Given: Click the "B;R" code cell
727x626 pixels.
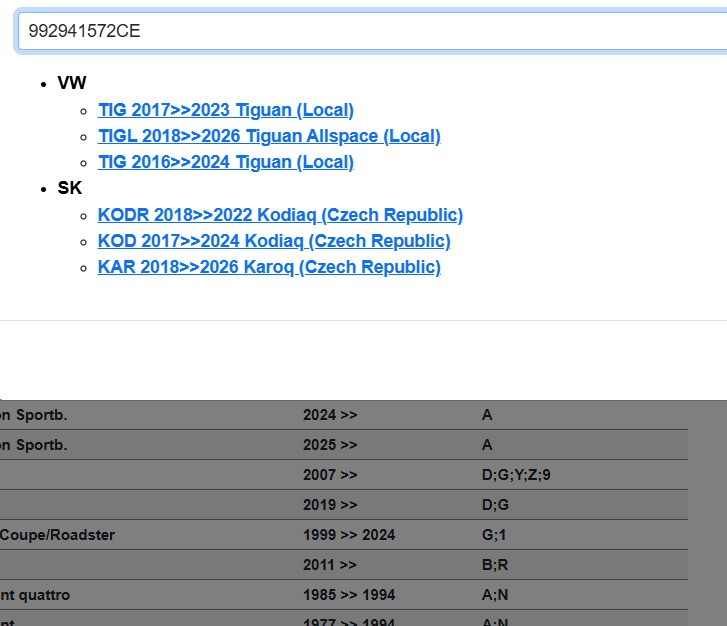Looking at the screenshot, I should coord(495,565).
